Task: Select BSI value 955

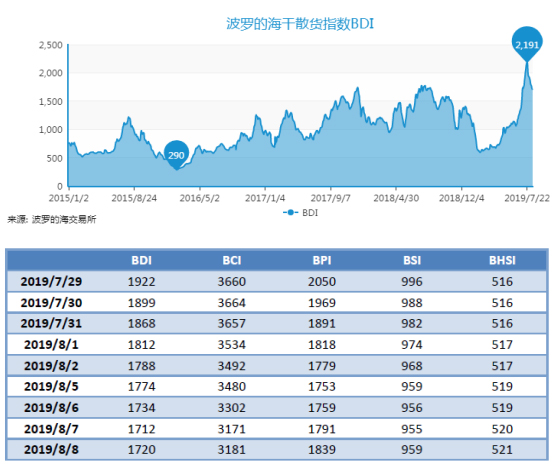Action: [x=412, y=429]
